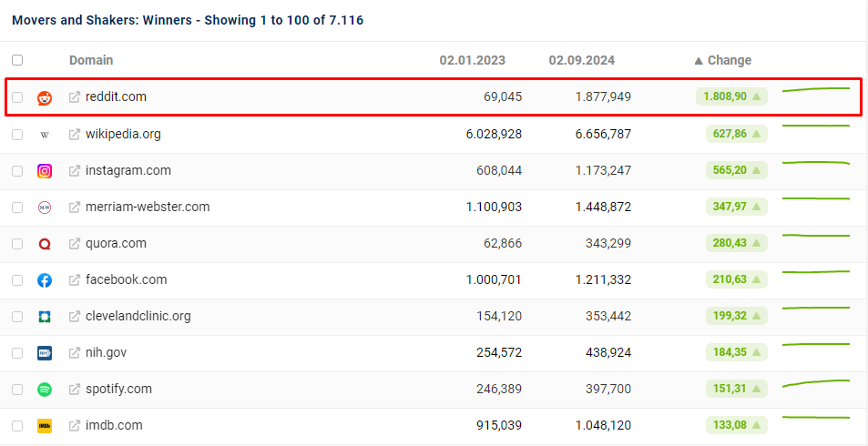Click the nih.gov favicon icon
The height and width of the screenshot is (446, 868).
[45, 353]
